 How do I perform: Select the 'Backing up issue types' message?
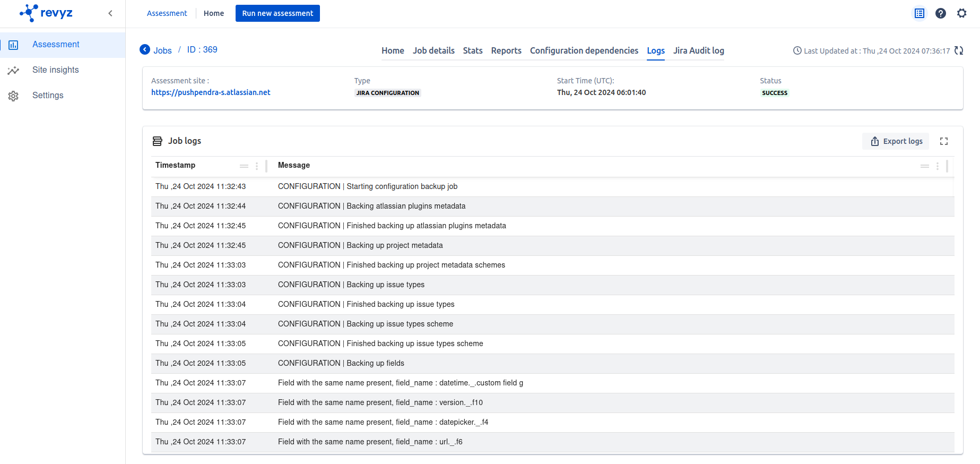coord(351,285)
